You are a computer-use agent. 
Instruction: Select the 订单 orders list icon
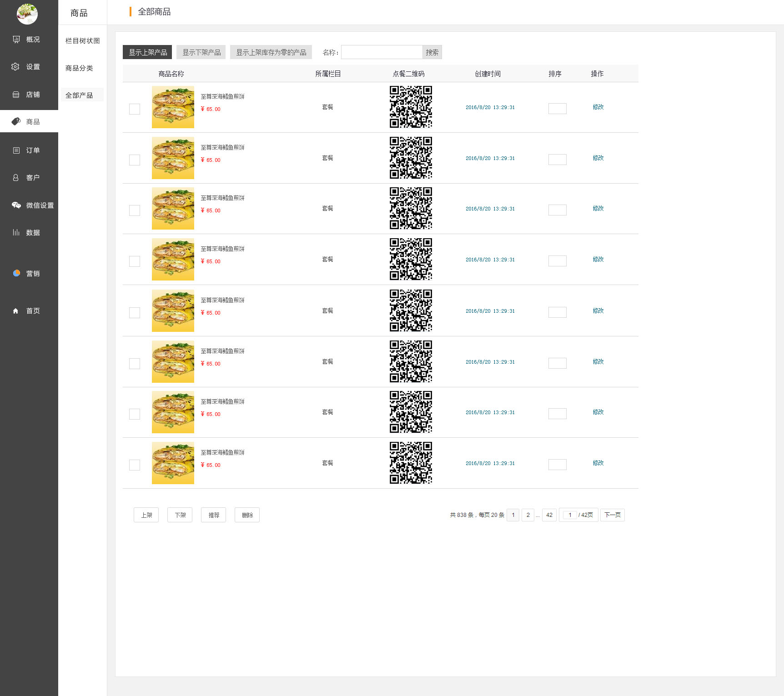[16, 150]
